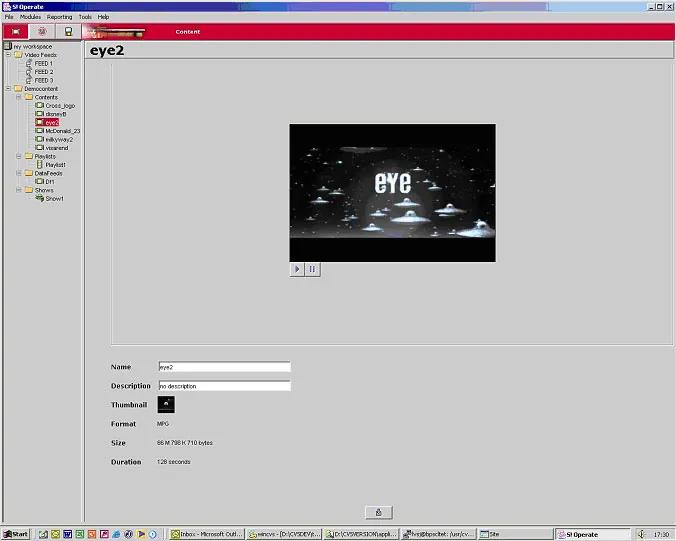Click the middle module toolbar icon
This screenshot has width=676, height=541.
point(41,31)
